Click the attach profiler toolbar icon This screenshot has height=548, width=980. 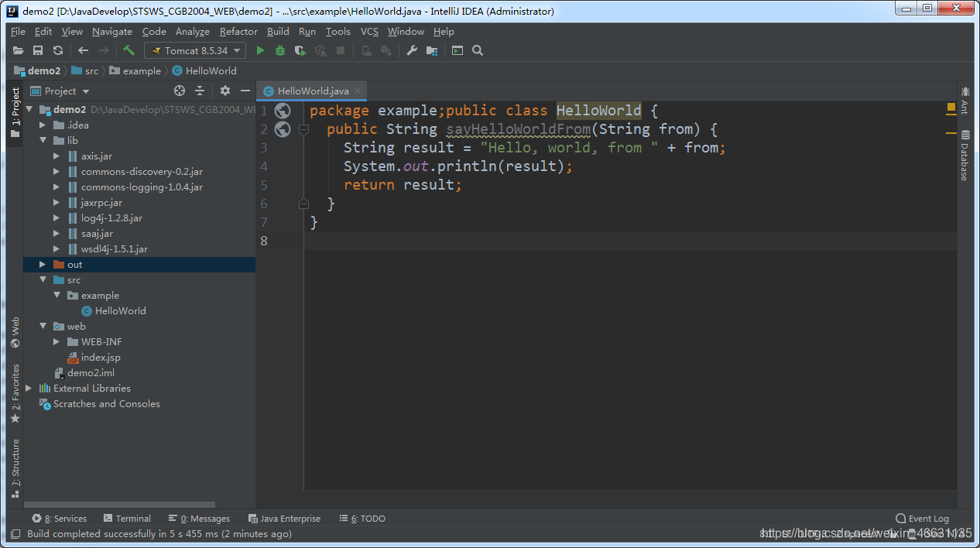click(320, 50)
